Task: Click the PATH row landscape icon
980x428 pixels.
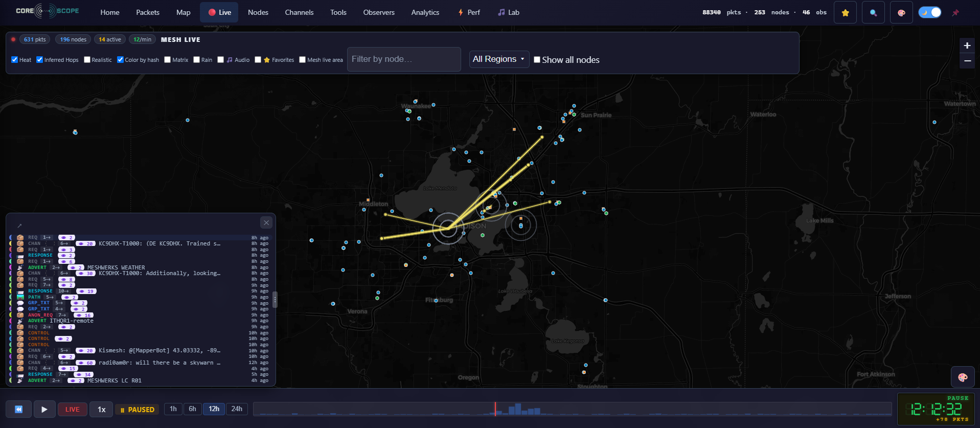Action: 20,297
